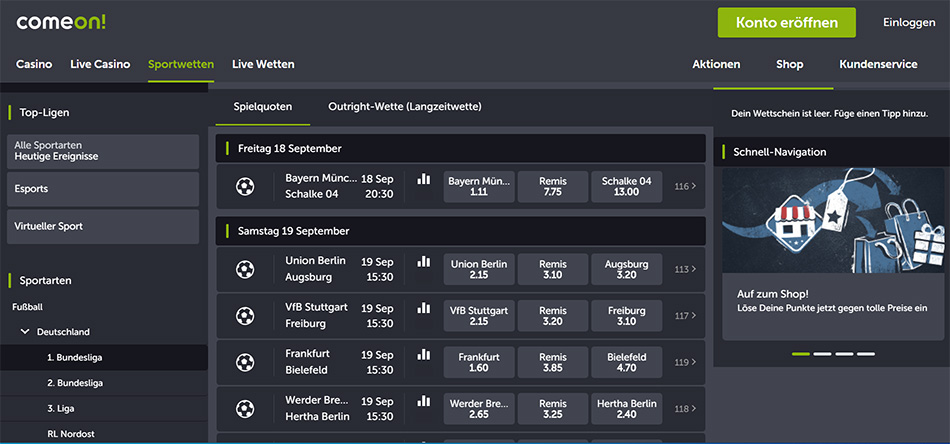The height and width of the screenshot is (444, 950).
Task: Select first carousel indicator dot
Action: (x=801, y=354)
